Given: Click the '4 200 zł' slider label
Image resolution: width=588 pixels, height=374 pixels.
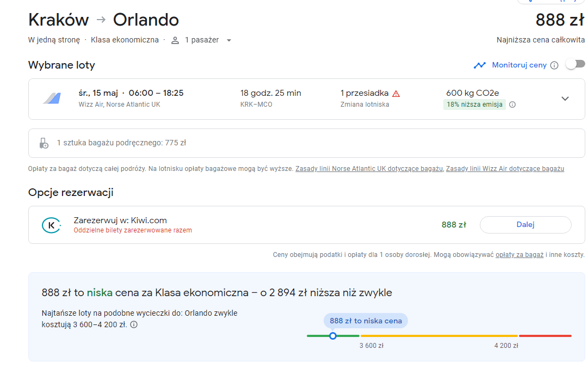Looking at the screenshot, I should coord(506,346).
